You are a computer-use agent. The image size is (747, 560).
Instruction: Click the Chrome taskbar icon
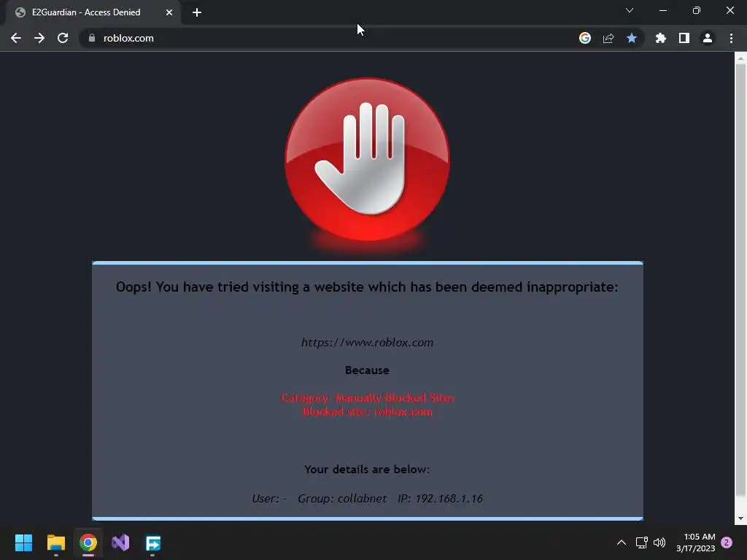[x=88, y=542]
